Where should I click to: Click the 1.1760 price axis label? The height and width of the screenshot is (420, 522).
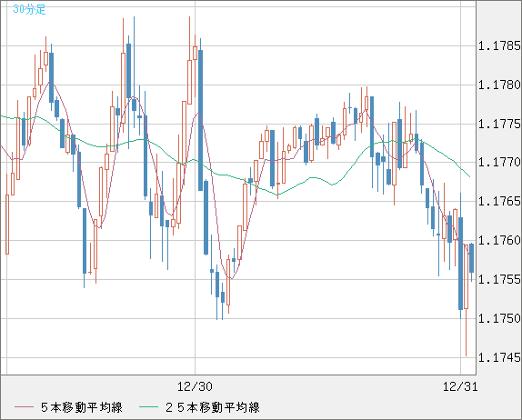[x=499, y=240]
